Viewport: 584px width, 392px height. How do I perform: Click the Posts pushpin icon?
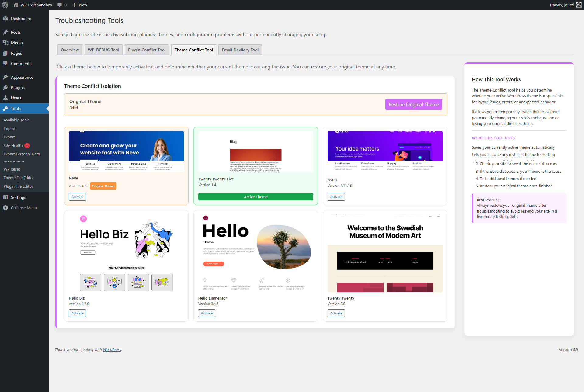pyautogui.click(x=6, y=32)
